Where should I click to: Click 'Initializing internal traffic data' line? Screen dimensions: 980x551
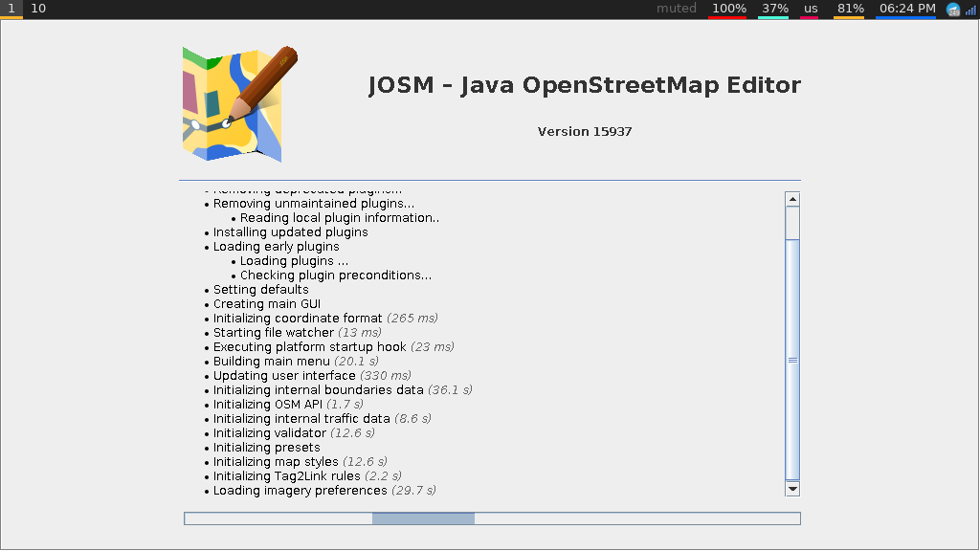(322, 419)
